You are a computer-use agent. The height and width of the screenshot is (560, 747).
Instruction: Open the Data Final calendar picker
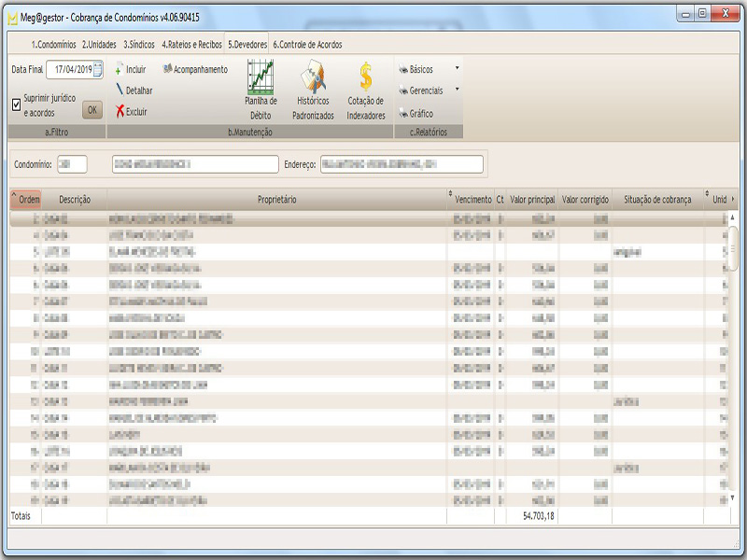(97, 69)
